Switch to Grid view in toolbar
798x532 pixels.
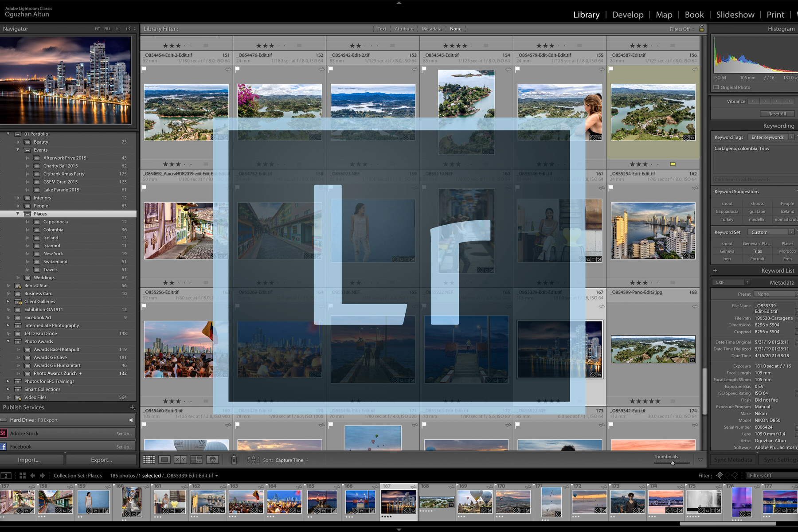coord(149,460)
